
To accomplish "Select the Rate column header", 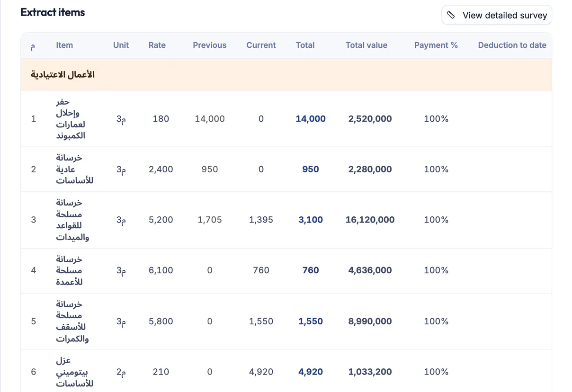I will point(157,45).
